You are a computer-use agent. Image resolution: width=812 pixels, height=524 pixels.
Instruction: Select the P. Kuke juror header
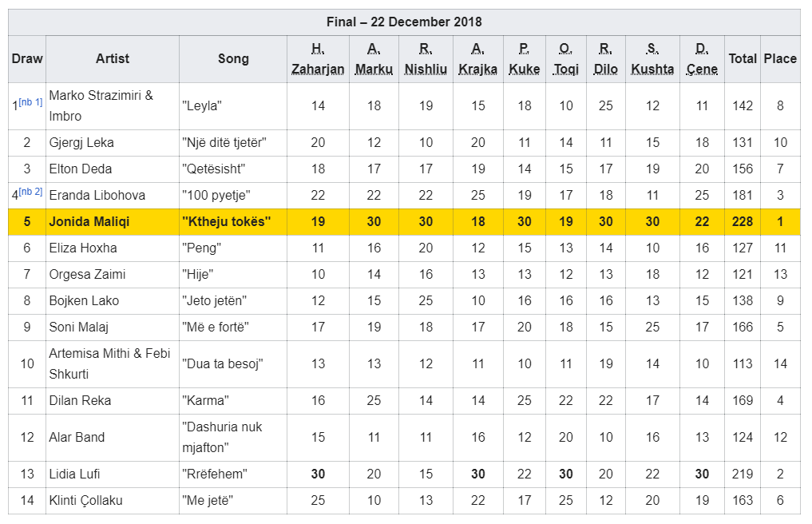pos(524,59)
